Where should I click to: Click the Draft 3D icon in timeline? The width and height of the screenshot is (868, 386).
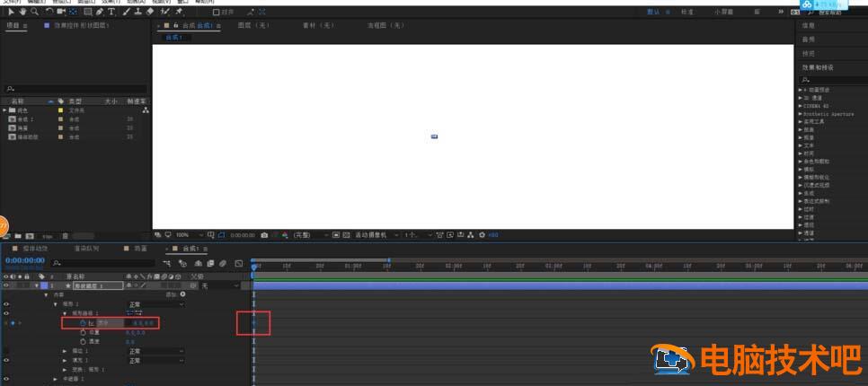tap(182, 264)
